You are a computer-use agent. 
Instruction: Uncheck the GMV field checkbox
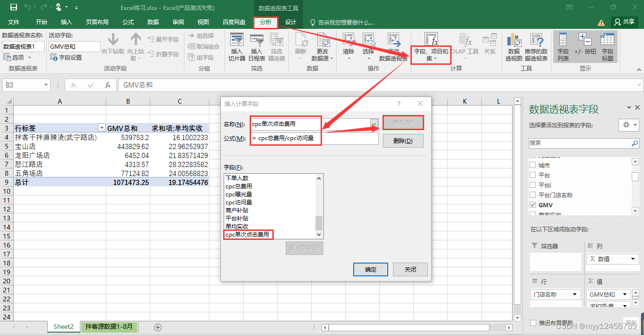533,205
